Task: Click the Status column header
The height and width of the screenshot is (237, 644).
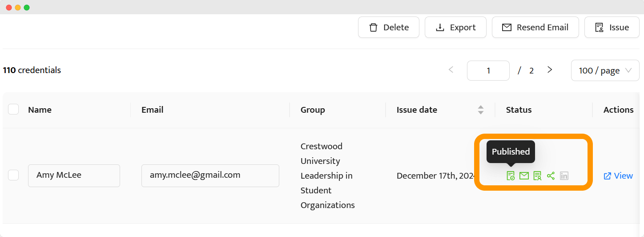Action: click(519, 110)
